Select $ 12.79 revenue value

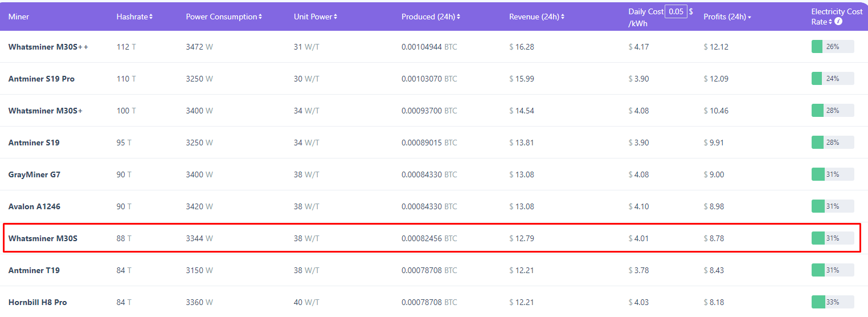(522, 238)
